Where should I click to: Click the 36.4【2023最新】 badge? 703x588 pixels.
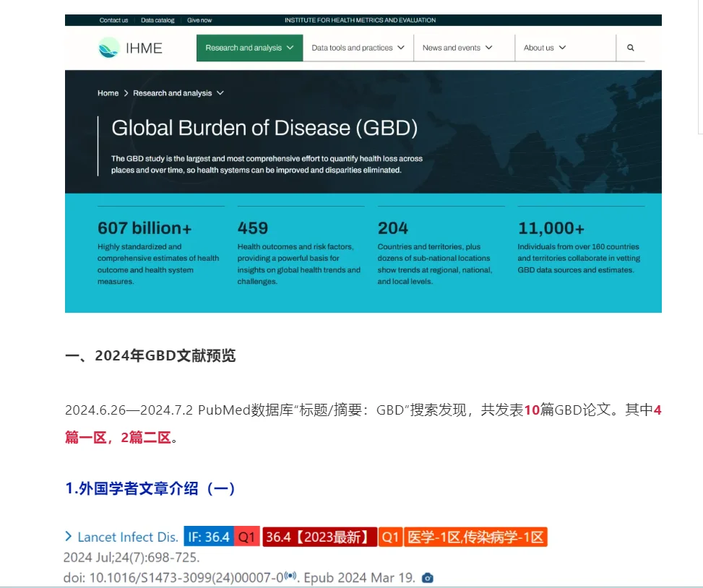319,537
